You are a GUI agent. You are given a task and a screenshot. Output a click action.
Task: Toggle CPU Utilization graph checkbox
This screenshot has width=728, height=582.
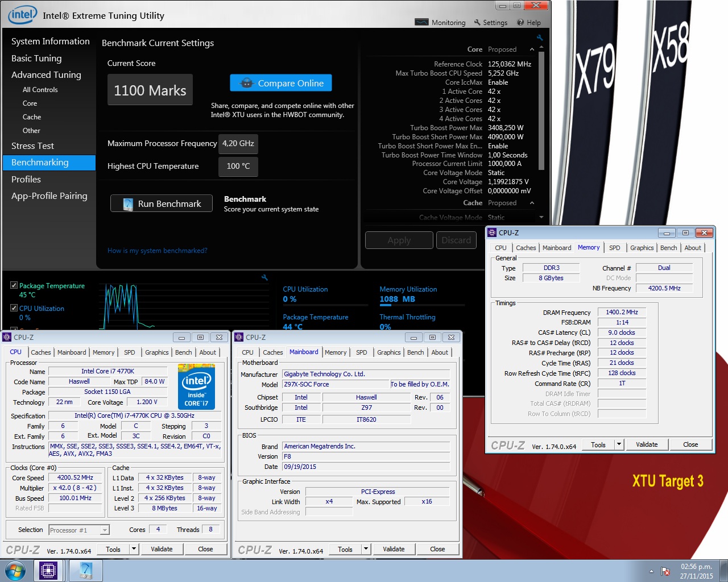click(x=14, y=308)
